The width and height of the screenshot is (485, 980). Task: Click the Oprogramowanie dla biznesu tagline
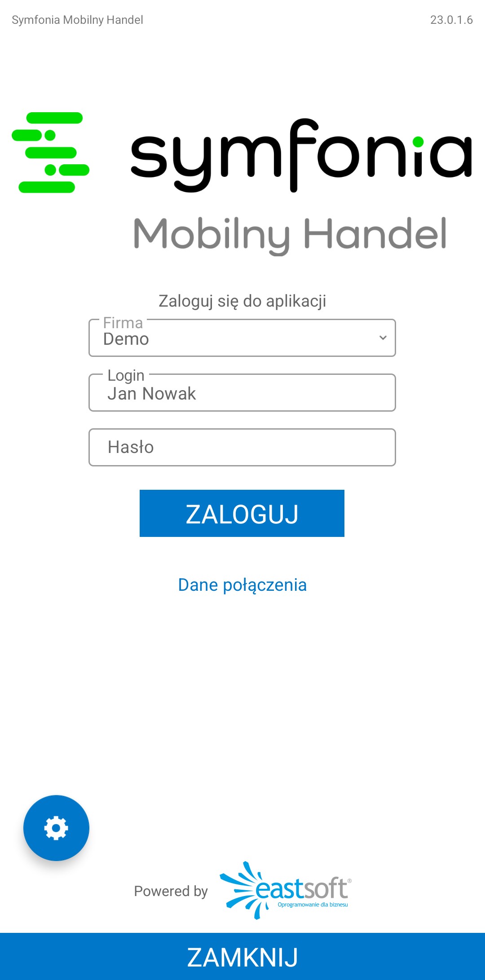click(x=313, y=905)
